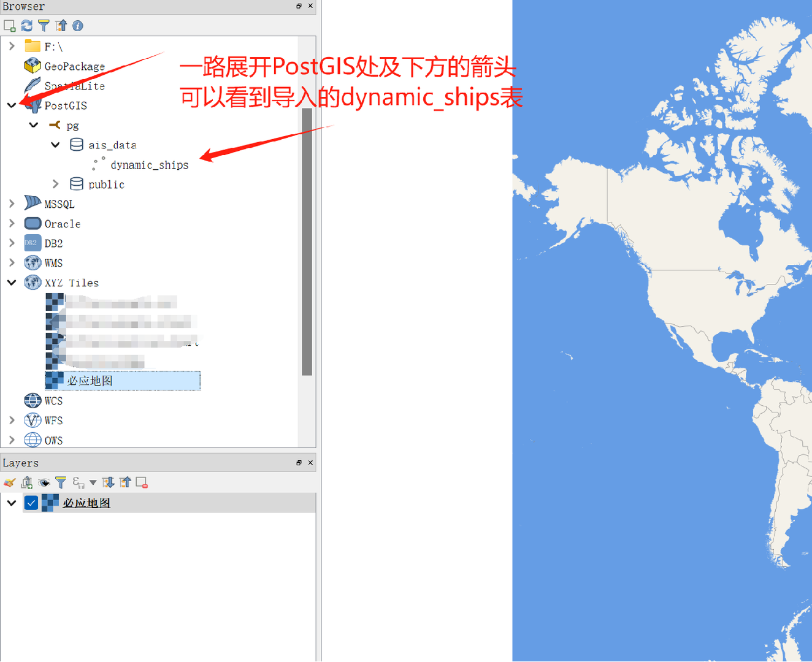This screenshot has height=662, width=812.
Task: Click Collapse All icon in Browser toolbar
Action: point(61,26)
